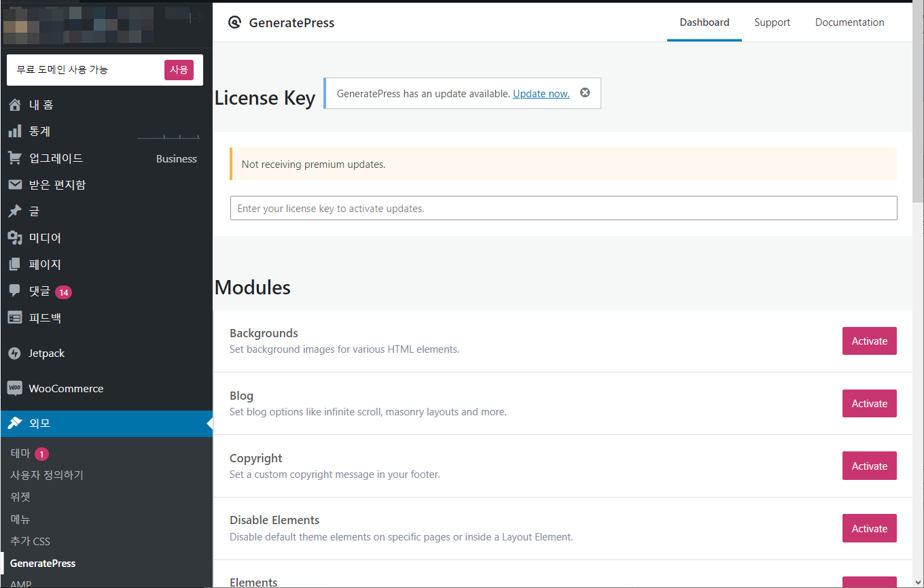The image size is (924, 588).
Task: Click the pushpin posts icon
Action: [x=15, y=211]
